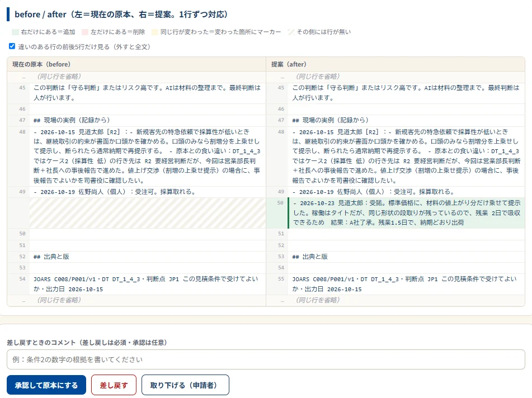Click line 48 paragraph in before pane

[147, 156]
